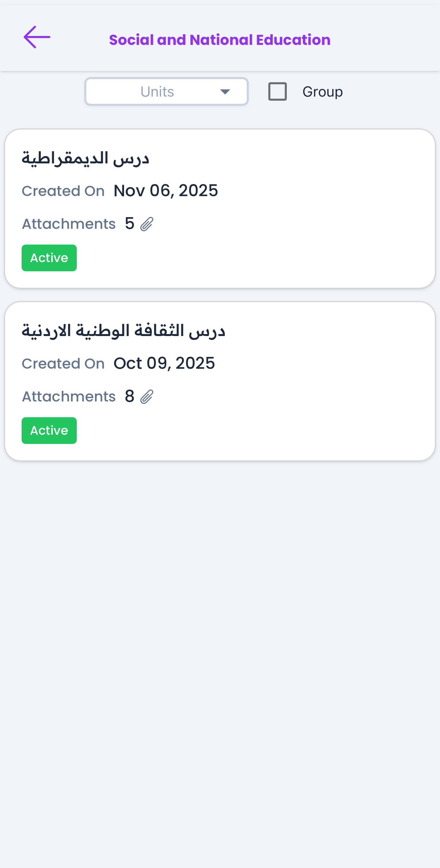The height and width of the screenshot is (868, 440).
Task: Click Created On label in second lesson card
Action: pyautogui.click(x=63, y=364)
